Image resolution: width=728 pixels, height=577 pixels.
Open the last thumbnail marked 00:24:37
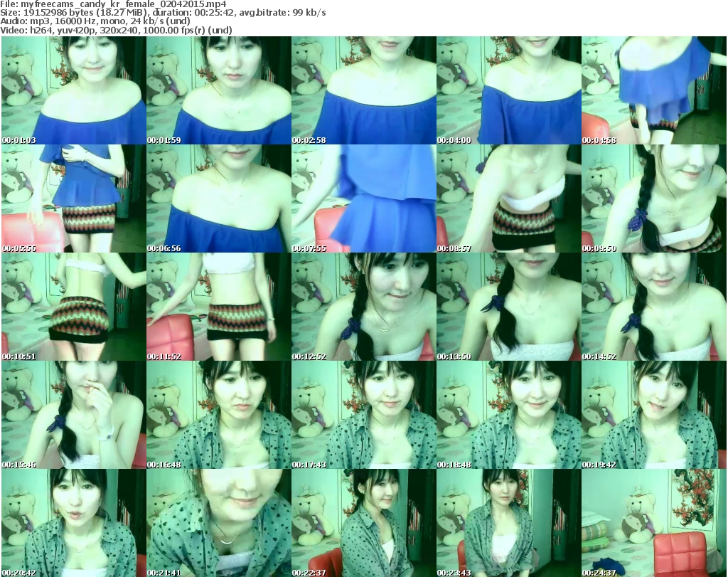pyautogui.click(x=654, y=523)
